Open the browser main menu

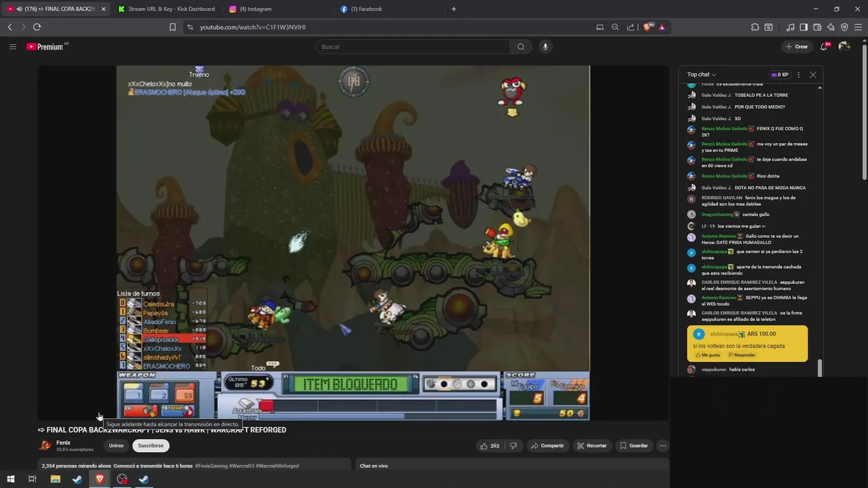click(859, 27)
